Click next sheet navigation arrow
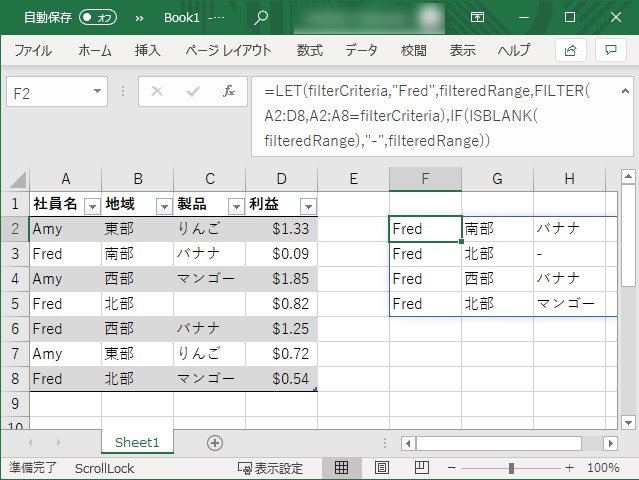This screenshot has height=480, width=639. pos(59,443)
